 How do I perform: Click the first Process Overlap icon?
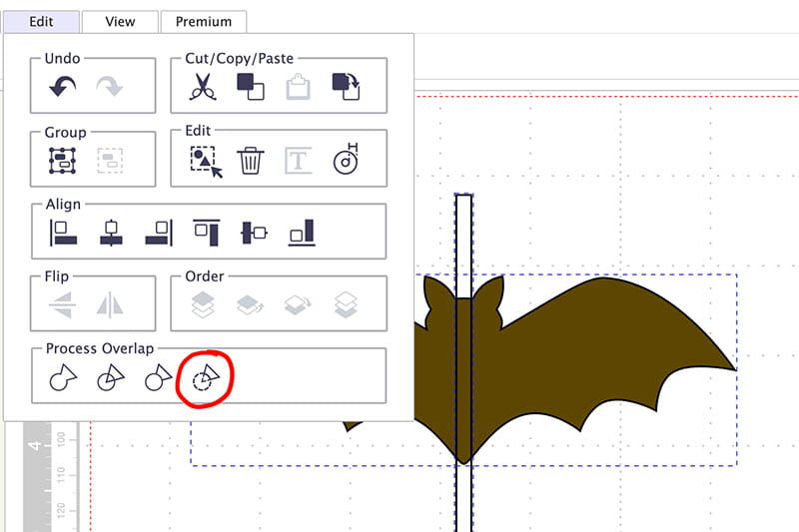62,378
